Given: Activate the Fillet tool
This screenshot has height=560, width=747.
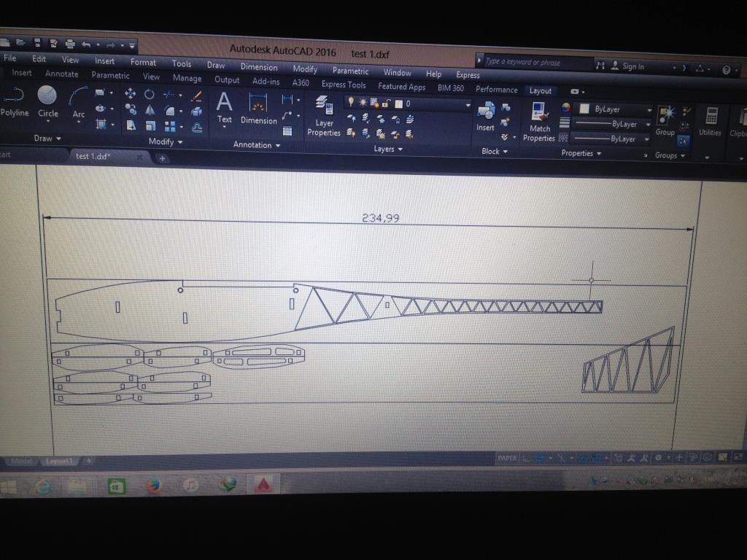Looking at the screenshot, I should coord(169,111).
